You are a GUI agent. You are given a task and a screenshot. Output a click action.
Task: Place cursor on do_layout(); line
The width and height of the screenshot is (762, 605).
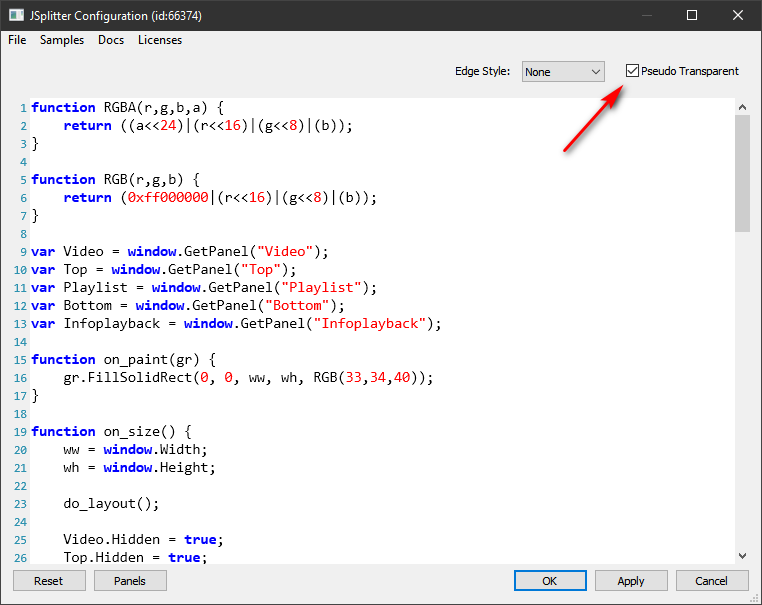point(110,504)
